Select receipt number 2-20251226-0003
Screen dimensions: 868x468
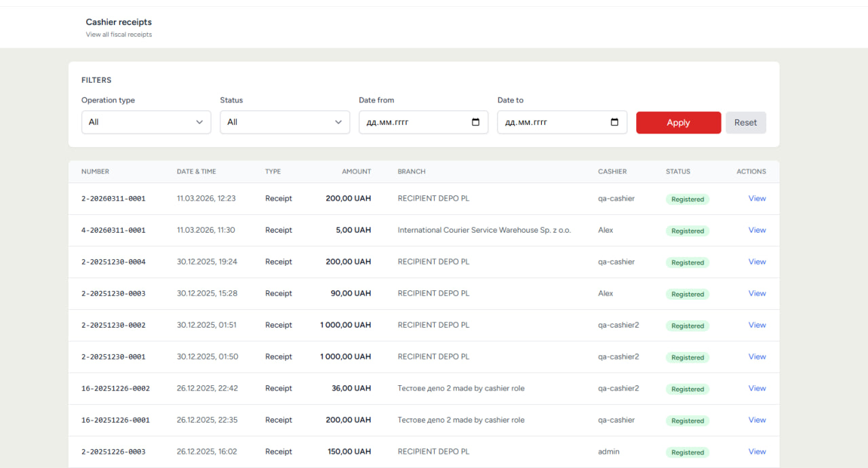113,452
